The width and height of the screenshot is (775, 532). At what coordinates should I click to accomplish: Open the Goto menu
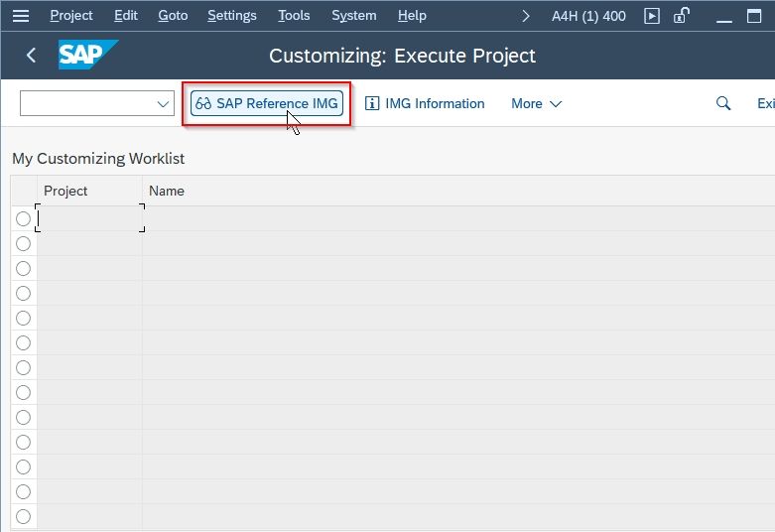173,16
